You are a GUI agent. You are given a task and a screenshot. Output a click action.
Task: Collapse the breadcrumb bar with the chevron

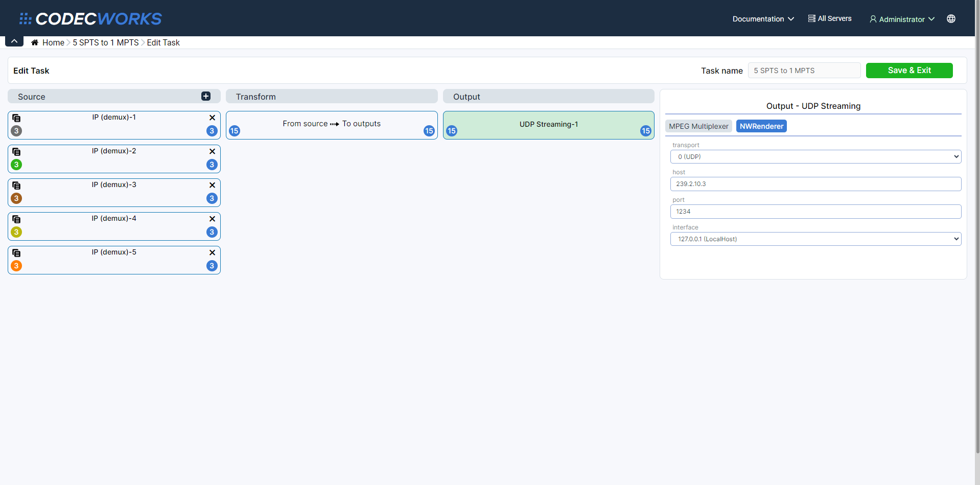click(x=14, y=40)
